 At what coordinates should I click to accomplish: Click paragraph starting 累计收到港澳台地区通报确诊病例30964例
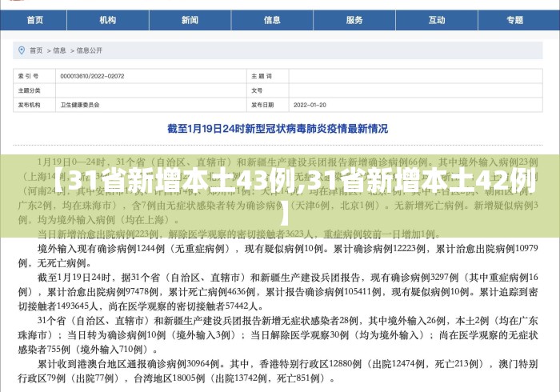278,371
